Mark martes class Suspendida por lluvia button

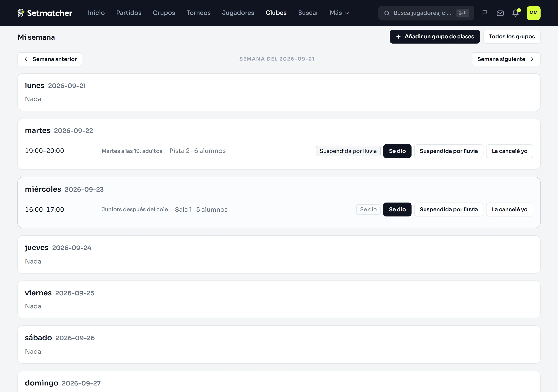point(448,151)
